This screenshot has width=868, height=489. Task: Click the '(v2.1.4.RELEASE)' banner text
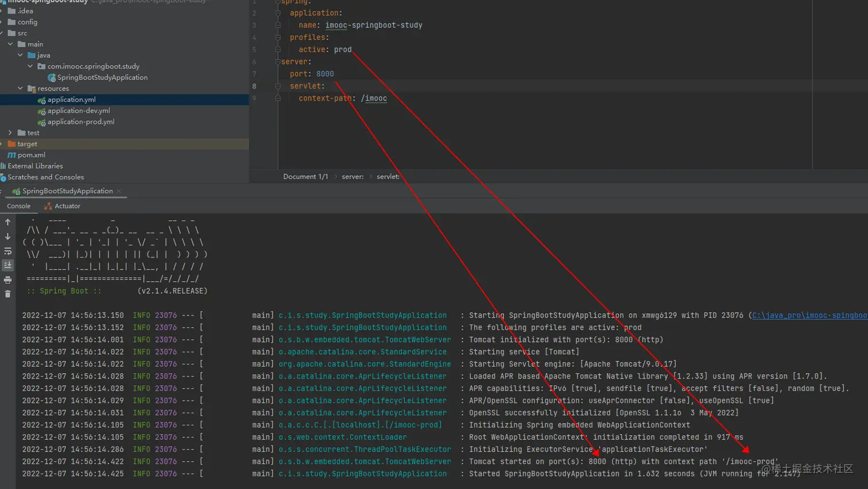coord(173,291)
